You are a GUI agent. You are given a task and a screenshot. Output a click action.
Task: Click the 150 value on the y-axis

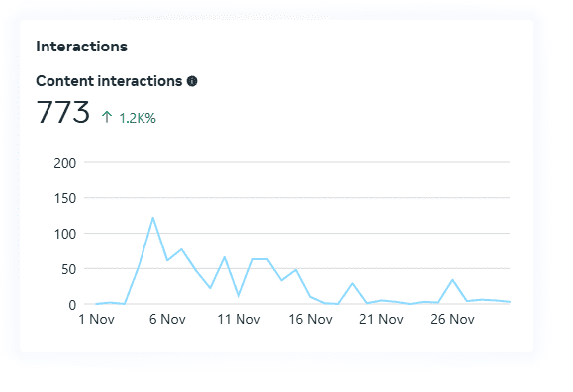coord(65,199)
